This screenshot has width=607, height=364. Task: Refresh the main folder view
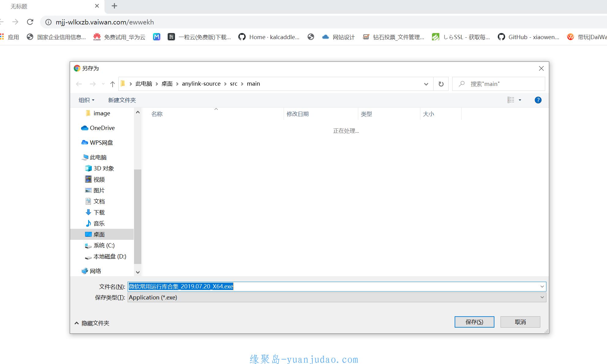[x=441, y=84]
